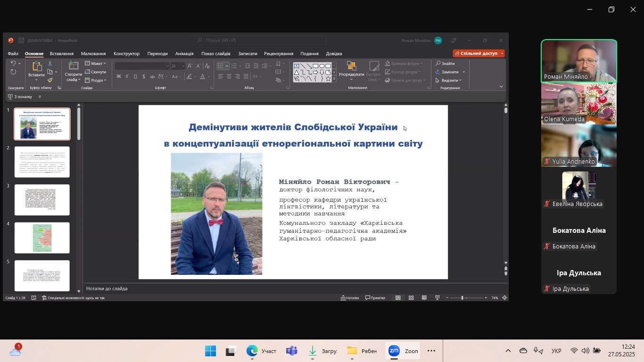Image resolution: width=644 pixels, height=362 pixels.
Task: Click Fit slide to window icon
Action: click(504, 298)
